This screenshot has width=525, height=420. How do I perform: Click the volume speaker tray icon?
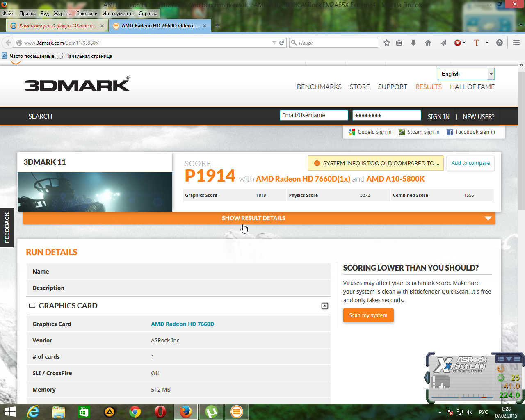[x=470, y=412]
